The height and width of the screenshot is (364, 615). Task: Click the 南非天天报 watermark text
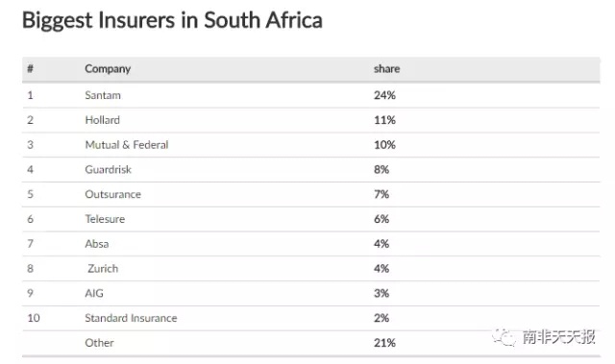[x=559, y=337]
